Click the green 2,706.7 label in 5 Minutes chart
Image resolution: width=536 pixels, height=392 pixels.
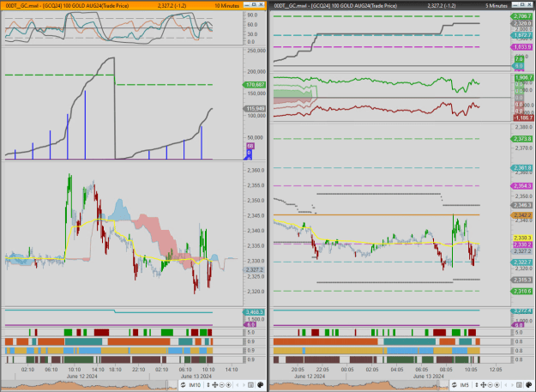coord(521,16)
